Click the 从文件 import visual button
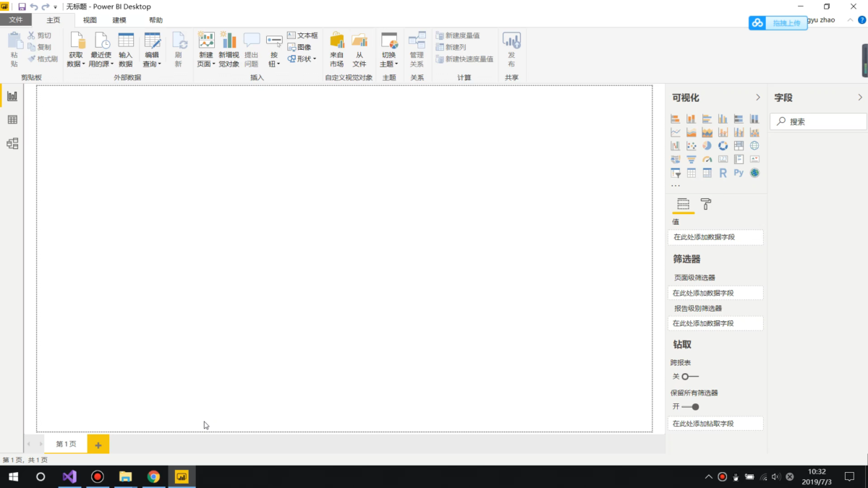This screenshot has width=868, height=488. click(x=359, y=50)
